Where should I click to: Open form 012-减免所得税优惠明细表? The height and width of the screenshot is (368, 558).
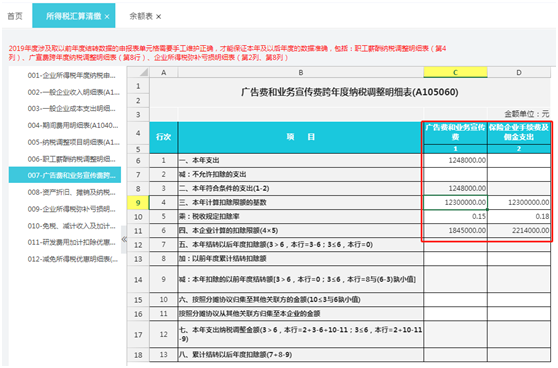(x=73, y=259)
